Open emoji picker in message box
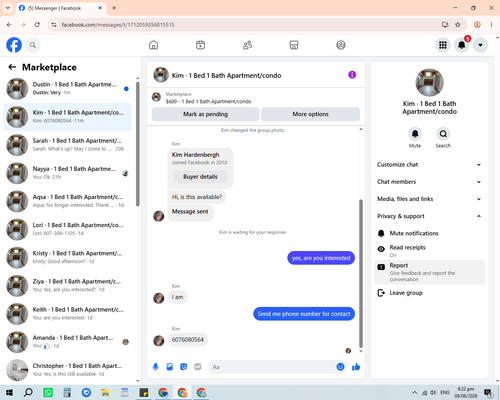This screenshot has width=500, height=400. coord(340,367)
